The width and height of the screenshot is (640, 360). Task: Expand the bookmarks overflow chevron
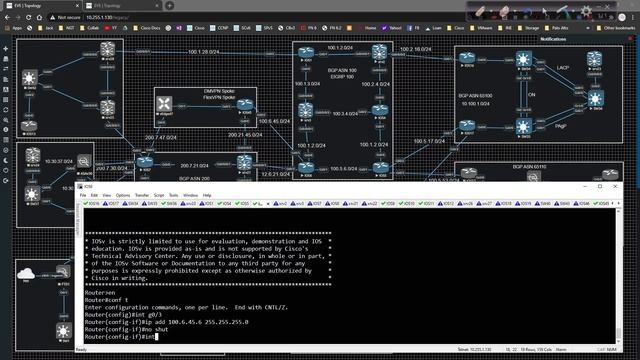(x=588, y=28)
